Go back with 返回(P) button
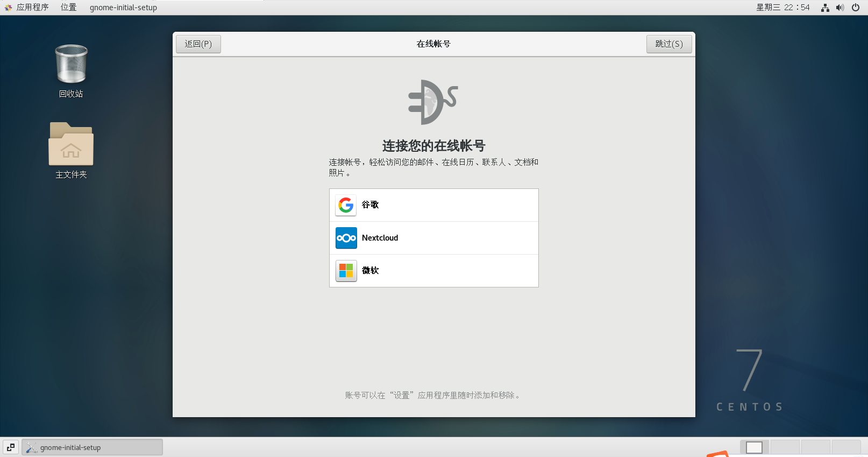The height and width of the screenshot is (457, 868). coord(198,44)
